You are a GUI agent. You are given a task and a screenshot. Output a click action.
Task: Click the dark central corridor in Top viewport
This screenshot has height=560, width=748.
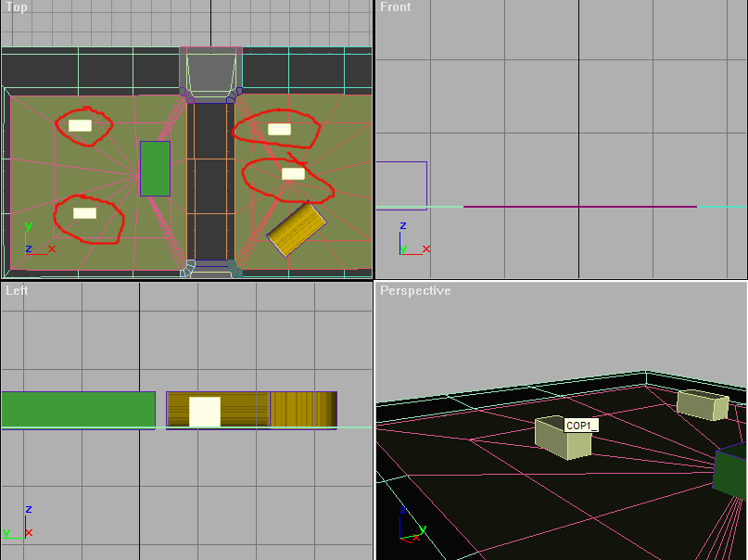[210, 176]
